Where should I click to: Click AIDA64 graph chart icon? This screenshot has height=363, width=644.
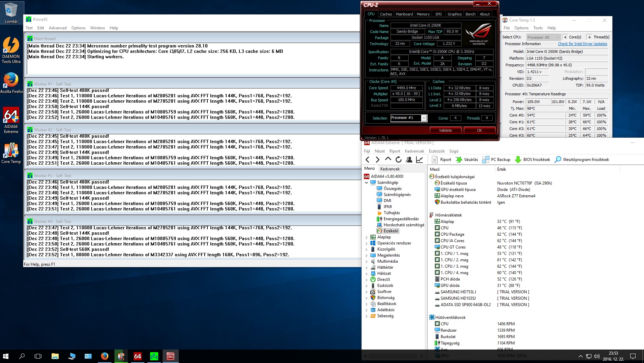419,160
